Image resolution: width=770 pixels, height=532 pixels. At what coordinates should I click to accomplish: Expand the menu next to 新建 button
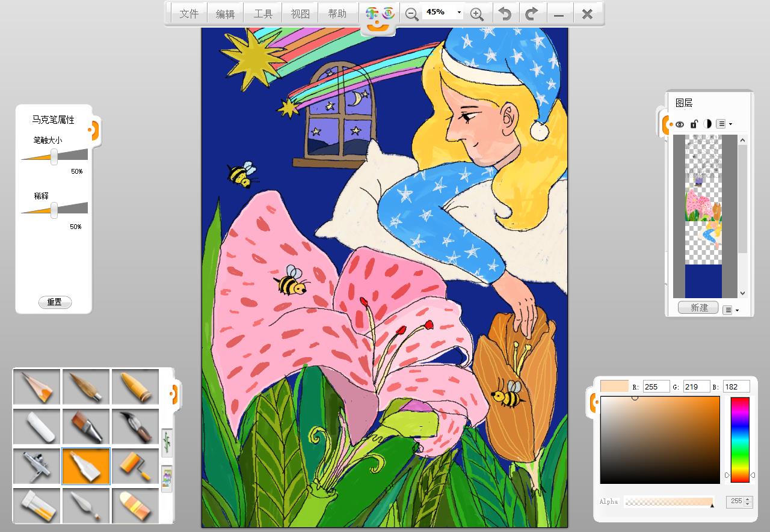pos(730,310)
